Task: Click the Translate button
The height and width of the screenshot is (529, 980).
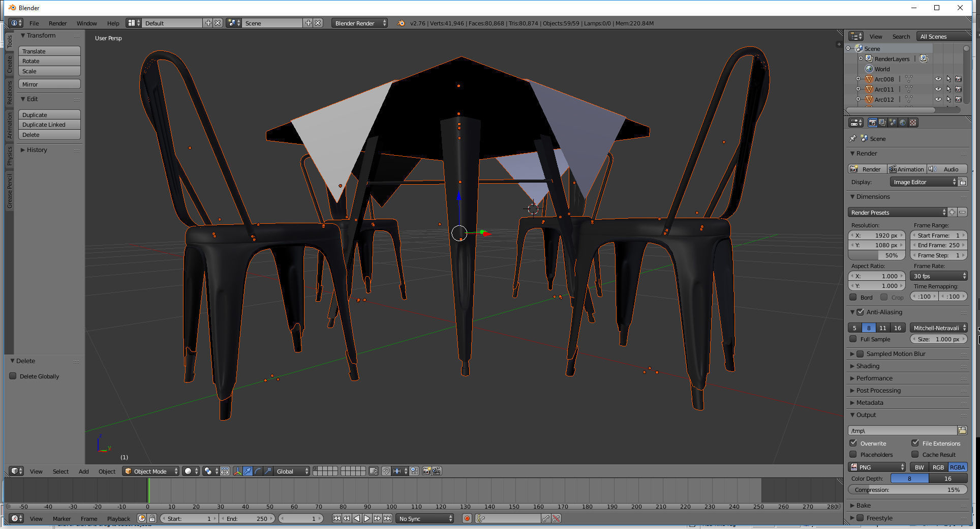Action: pos(49,51)
